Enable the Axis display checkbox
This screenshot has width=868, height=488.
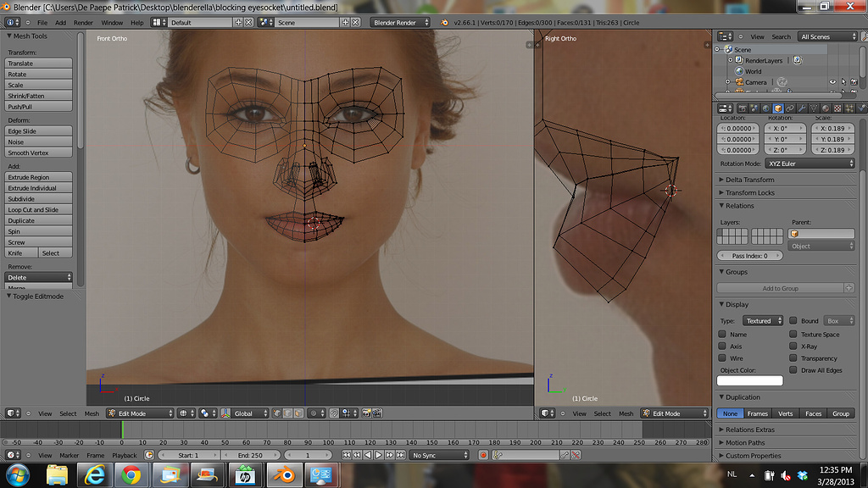click(x=722, y=347)
